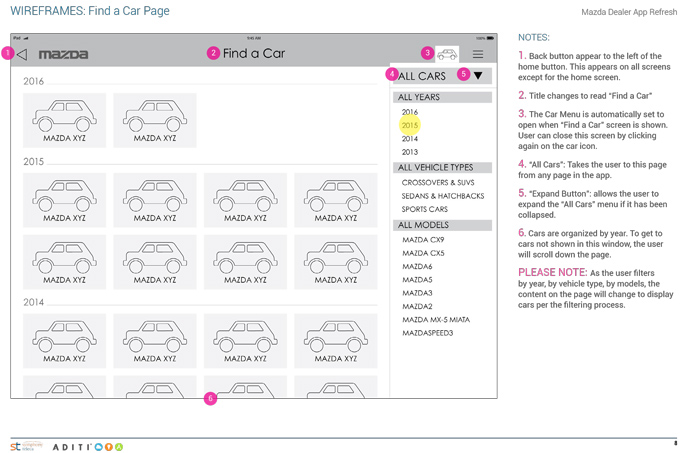The height and width of the screenshot is (453, 685).
Task: Open the hamburger menu icon
Action: pos(478,54)
